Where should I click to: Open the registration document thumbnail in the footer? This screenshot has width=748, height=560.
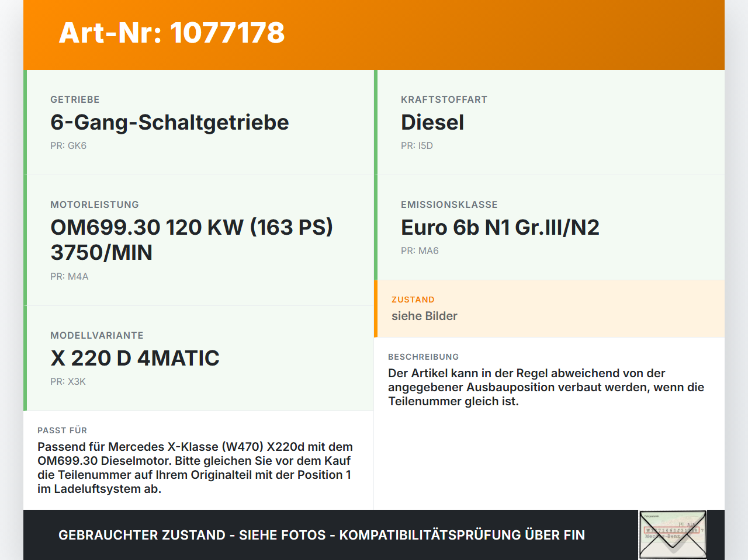(x=673, y=535)
